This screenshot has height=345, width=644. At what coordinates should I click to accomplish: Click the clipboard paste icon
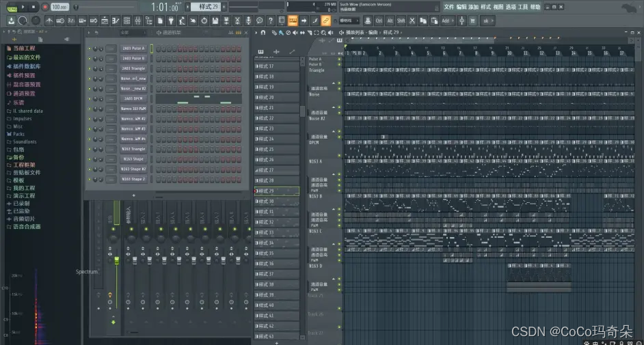pos(434,20)
